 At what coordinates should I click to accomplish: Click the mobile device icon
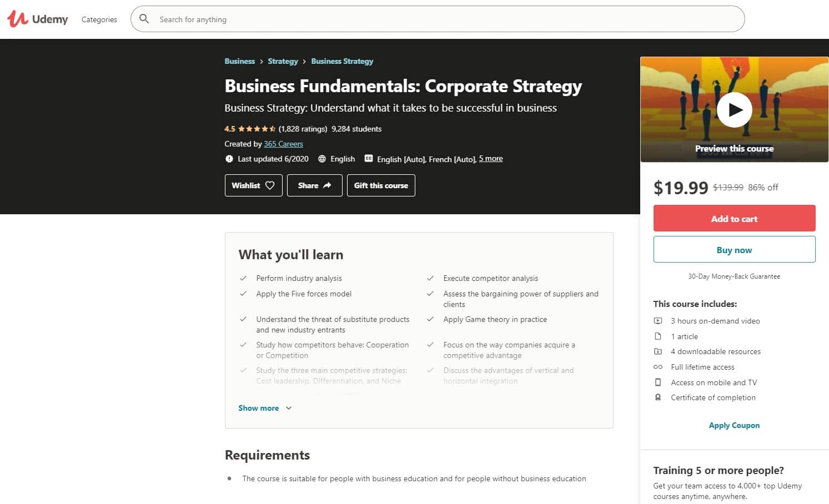pyautogui.click(x=658, y=382)
